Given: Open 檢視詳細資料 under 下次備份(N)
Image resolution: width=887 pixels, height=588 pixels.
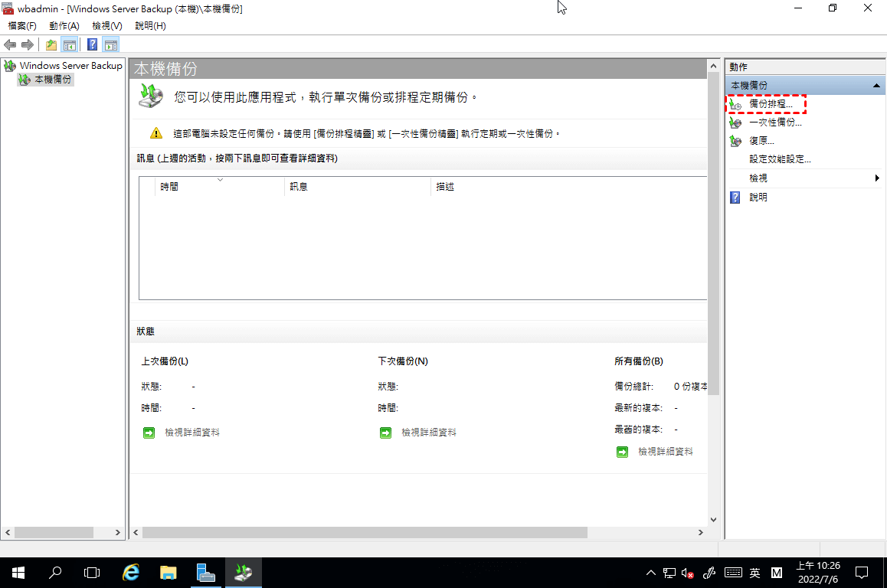Looking at the screenshot, I should (429, 433).
